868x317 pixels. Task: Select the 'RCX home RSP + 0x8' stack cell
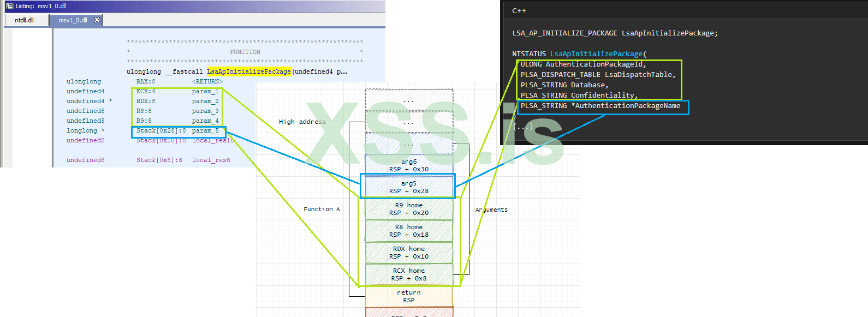point(409,274)
